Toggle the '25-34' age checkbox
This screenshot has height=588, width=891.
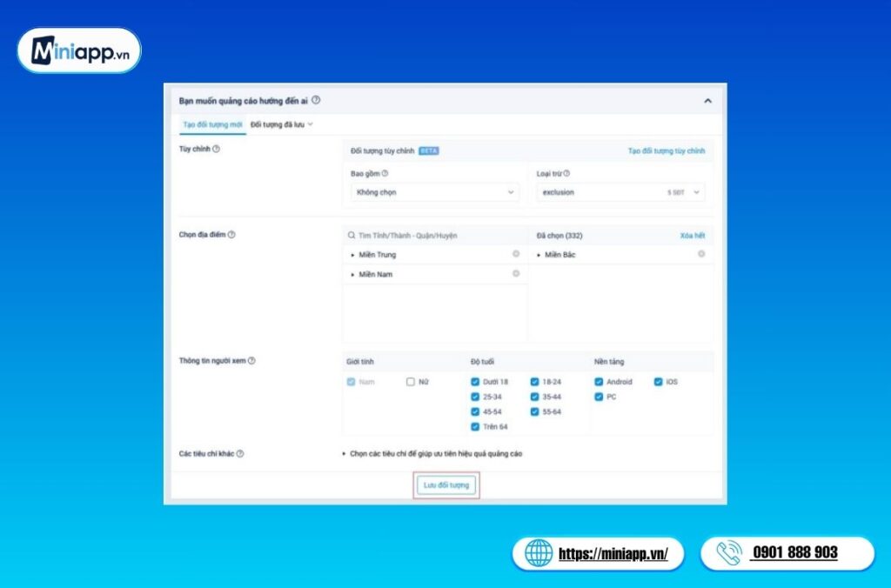[x=475, y=397]
